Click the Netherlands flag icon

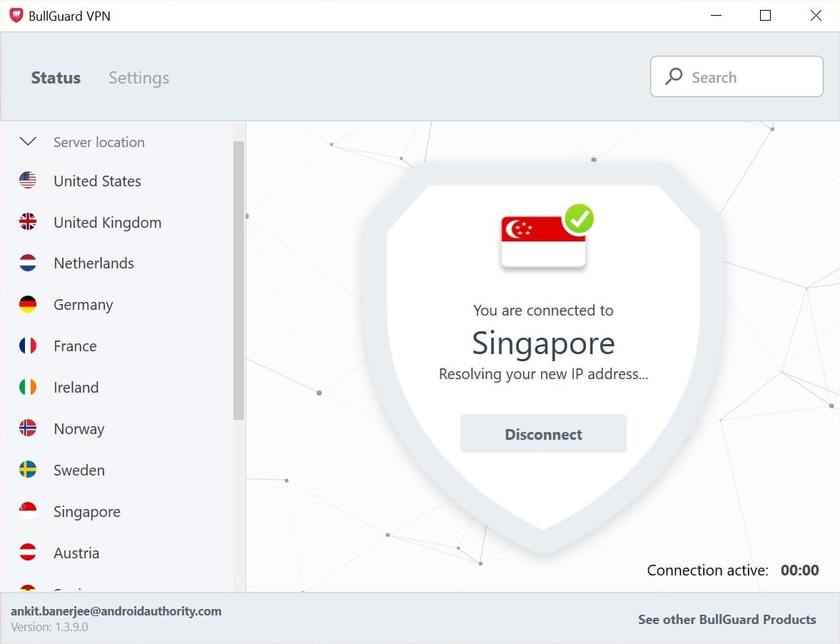point(28,263)
